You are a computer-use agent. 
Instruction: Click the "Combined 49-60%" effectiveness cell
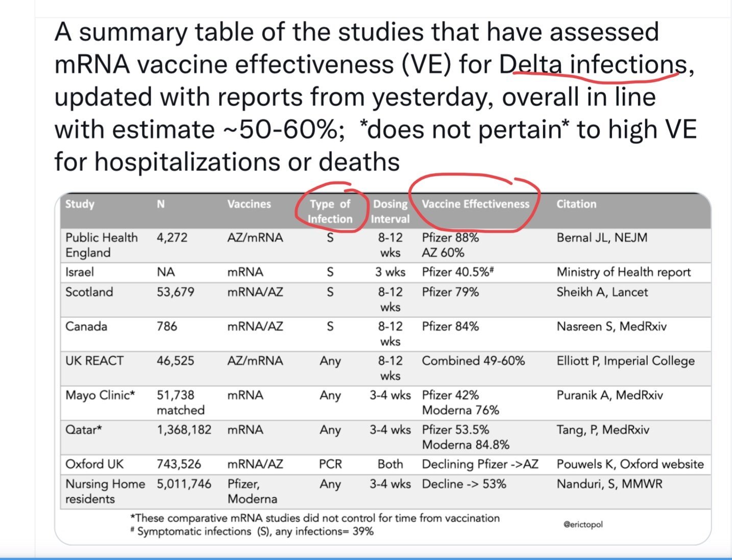[x=473, y=361]
